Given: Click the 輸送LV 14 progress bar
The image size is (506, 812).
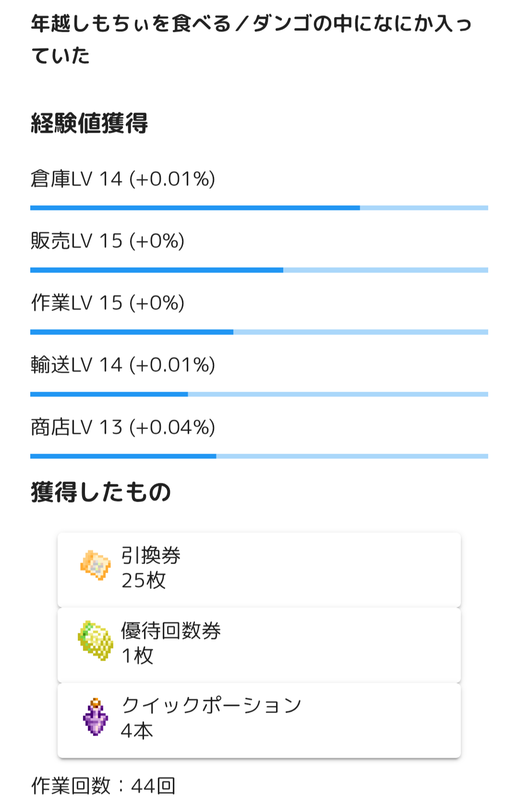Looking at the screenshot, I should 259,394.
